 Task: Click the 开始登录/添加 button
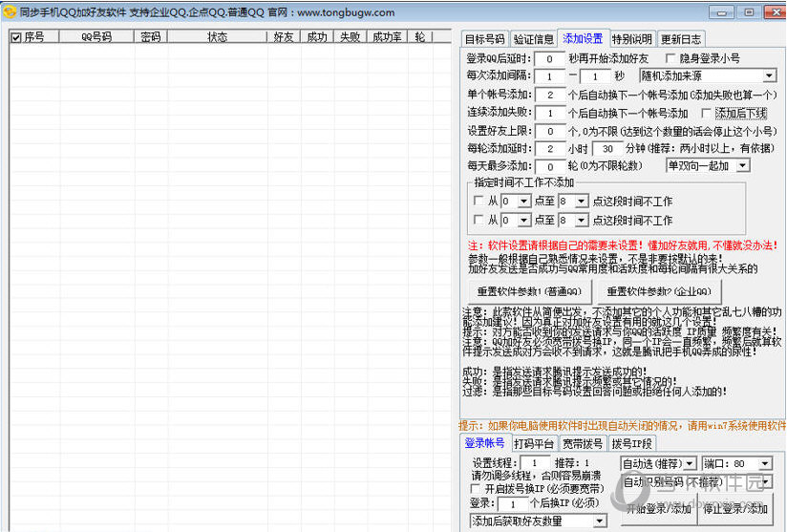tap(659, 509)
